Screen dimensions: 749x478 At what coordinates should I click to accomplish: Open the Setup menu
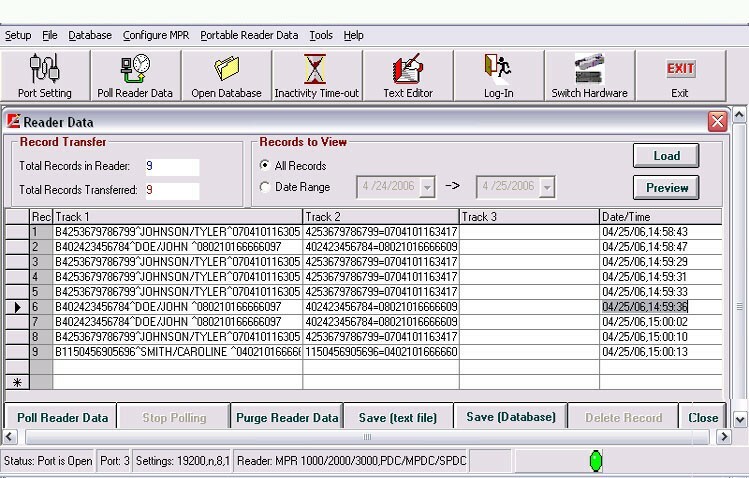18,35
